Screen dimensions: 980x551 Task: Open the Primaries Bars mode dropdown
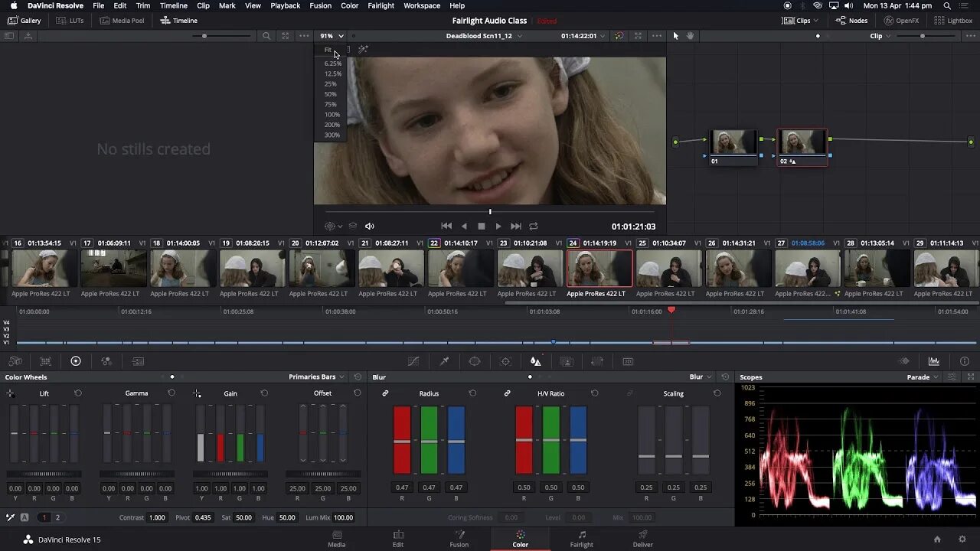[316, 377]
